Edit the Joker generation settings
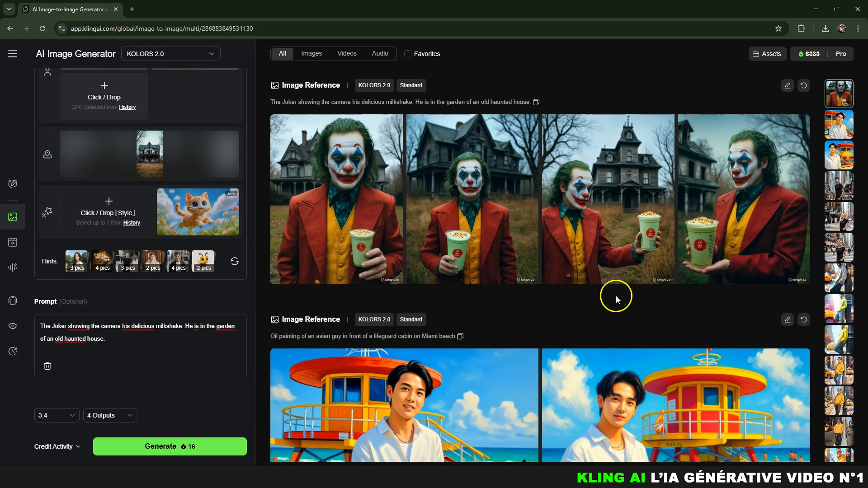Viewport: 868px width, 488px height. [787, 85]
